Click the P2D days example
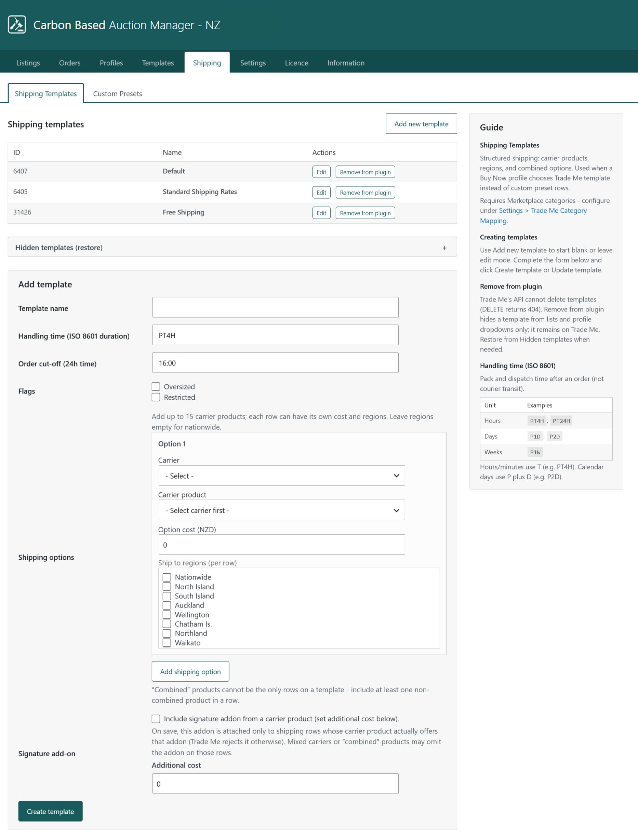Viewport: 638px width, 840px height. [x=555, y=436]
